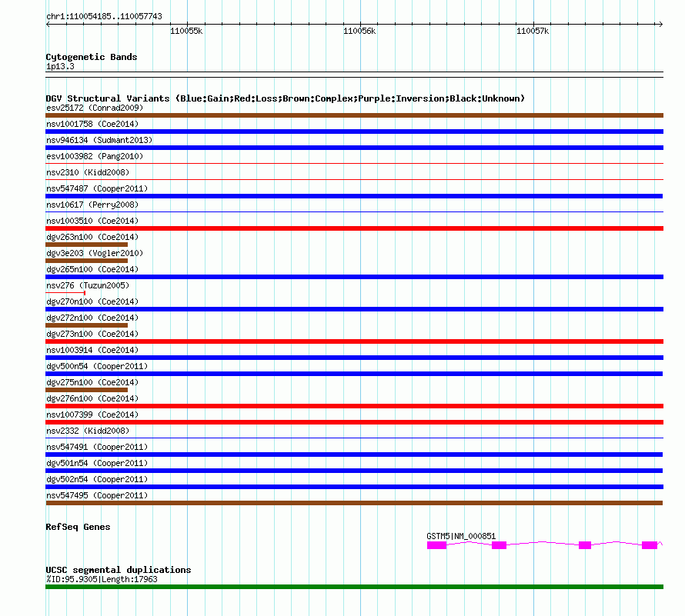Click blue gain bar of nsv1001758
Screen dimensions: 685x616
click(x=354, y=132)
